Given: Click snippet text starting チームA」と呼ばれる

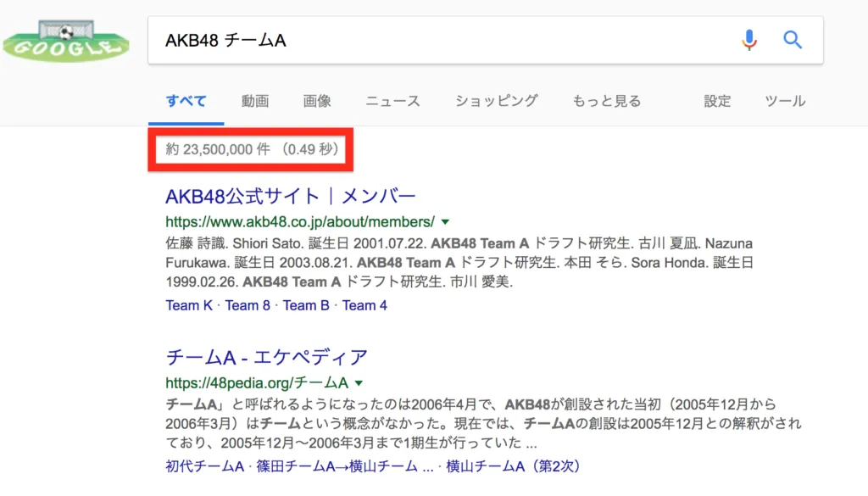Looking at the screenshot, I should click(x=483, y=423).
